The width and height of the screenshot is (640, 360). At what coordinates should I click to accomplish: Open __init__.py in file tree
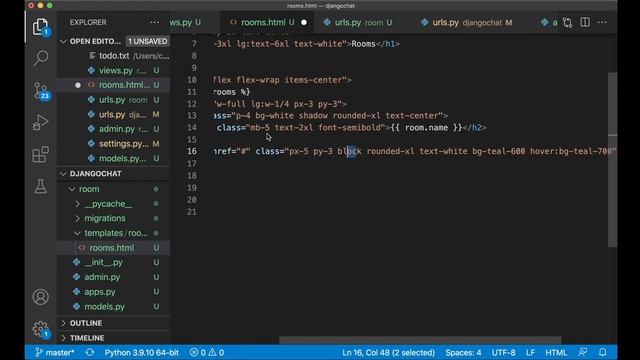coord(113,262)
